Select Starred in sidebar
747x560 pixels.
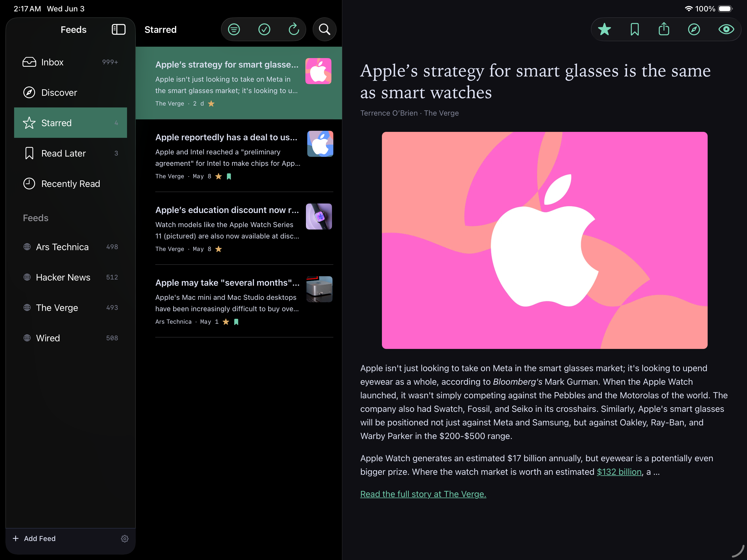point(70,123)
